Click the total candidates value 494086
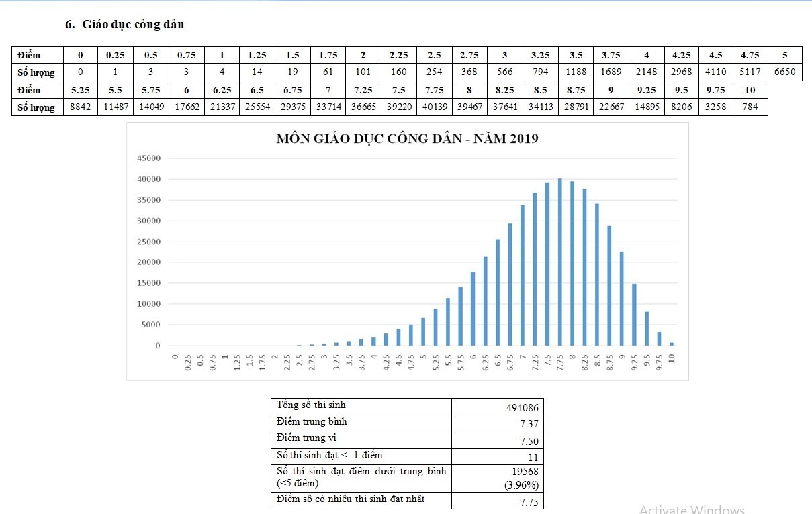 click(523, 407)
